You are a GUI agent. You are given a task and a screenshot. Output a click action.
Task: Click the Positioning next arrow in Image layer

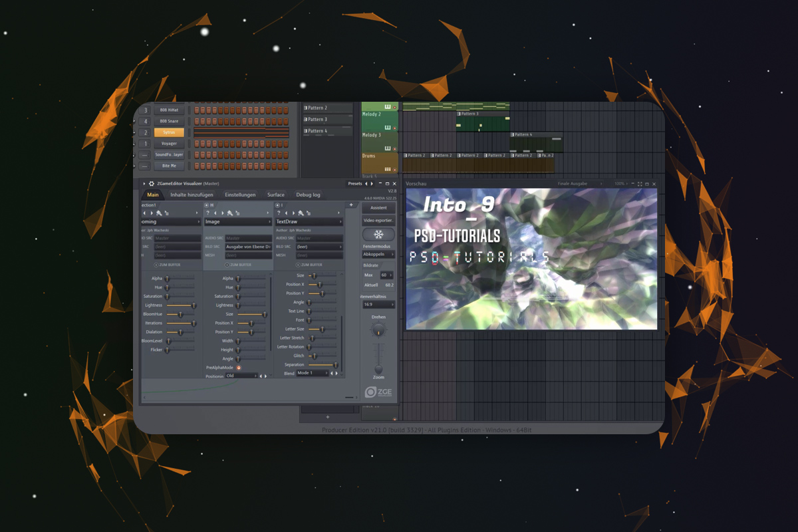(265, 376)
